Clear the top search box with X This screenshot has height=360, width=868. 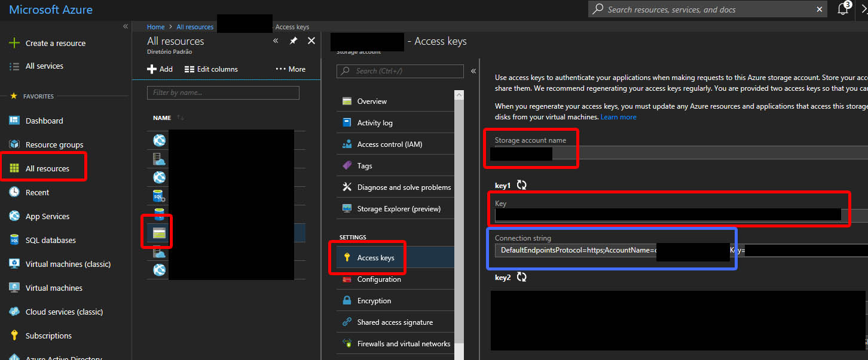coord(819,10)
